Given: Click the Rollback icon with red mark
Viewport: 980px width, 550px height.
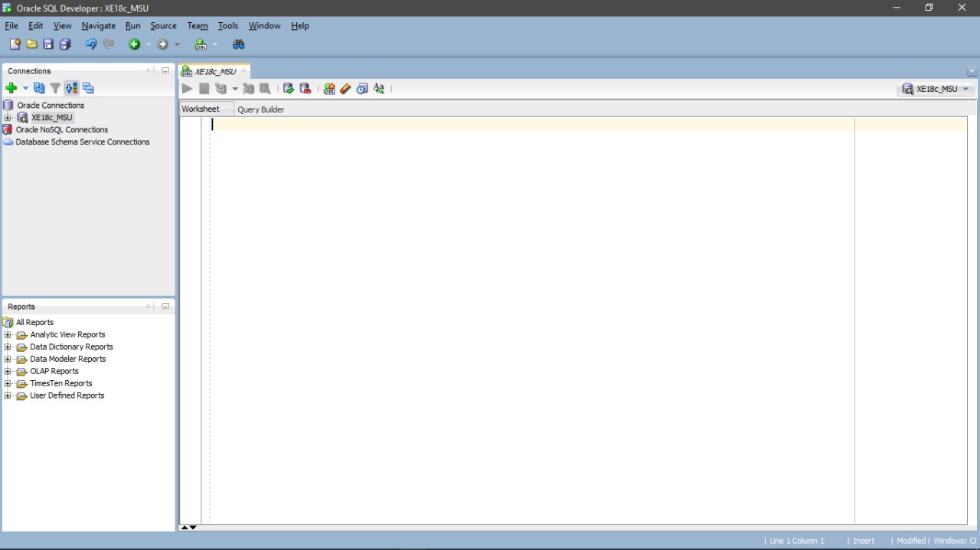Looking at the screenshot, I should tap(305, 89).
